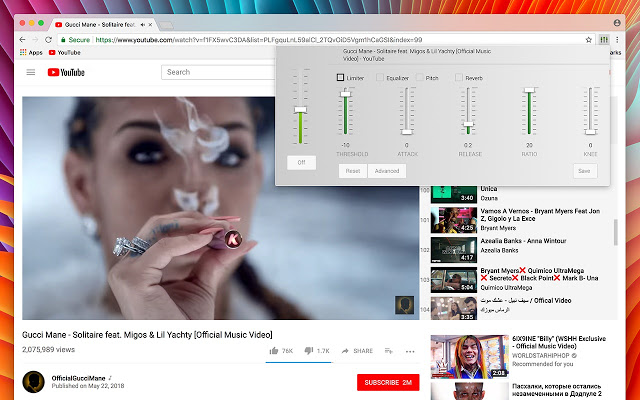Mute tab using speaker icon
This screenshot has width=640, height=400.
143,24
